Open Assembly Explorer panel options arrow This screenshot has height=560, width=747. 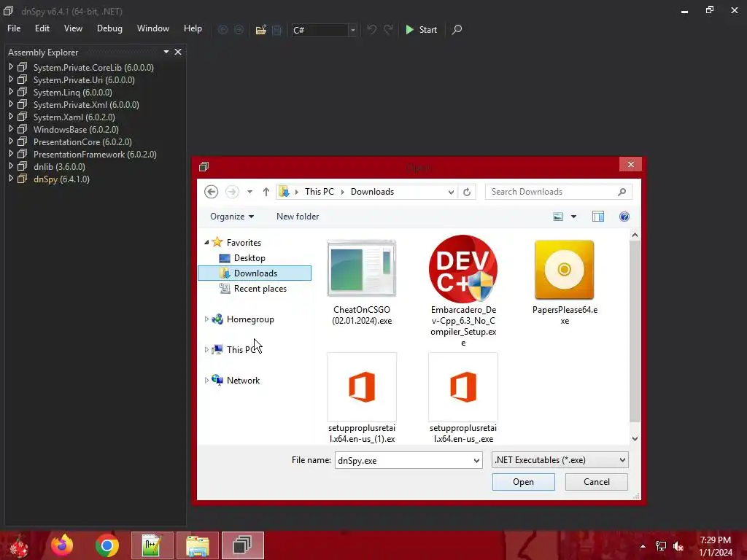coord(166,52)
